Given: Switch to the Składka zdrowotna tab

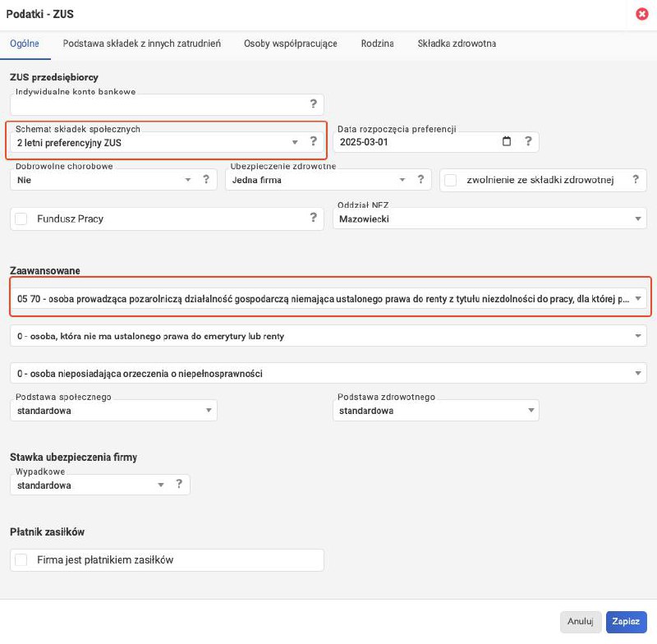Looking at the screenshot, I should click(457, 44).
